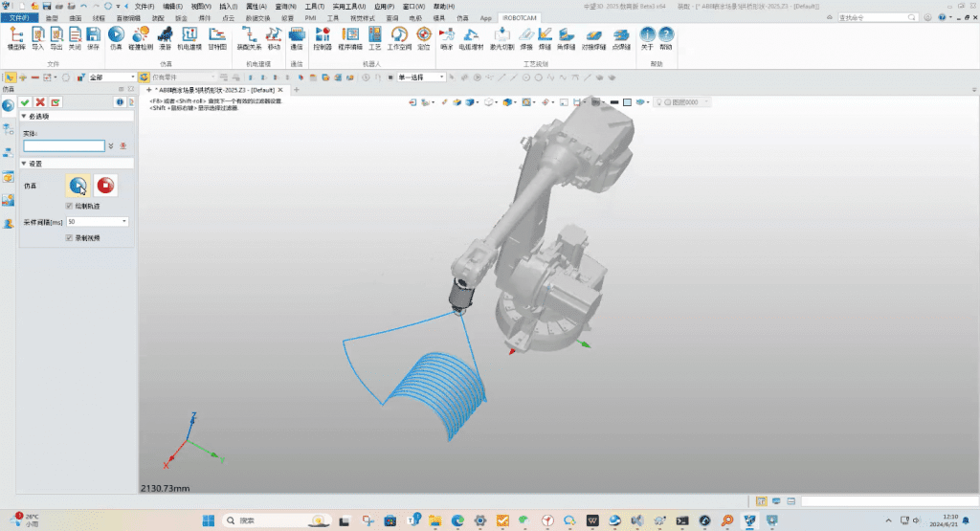The width and height of the screenshot is (980, 531).
Task: Collapse the 必选项 required section
Action: (24, 117)
